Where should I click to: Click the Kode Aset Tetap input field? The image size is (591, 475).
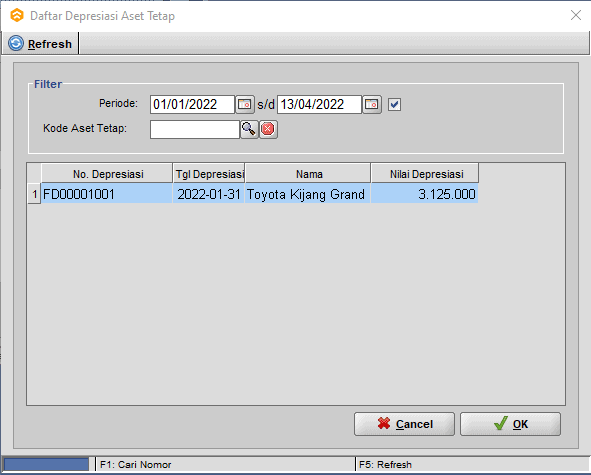(194, 129)
